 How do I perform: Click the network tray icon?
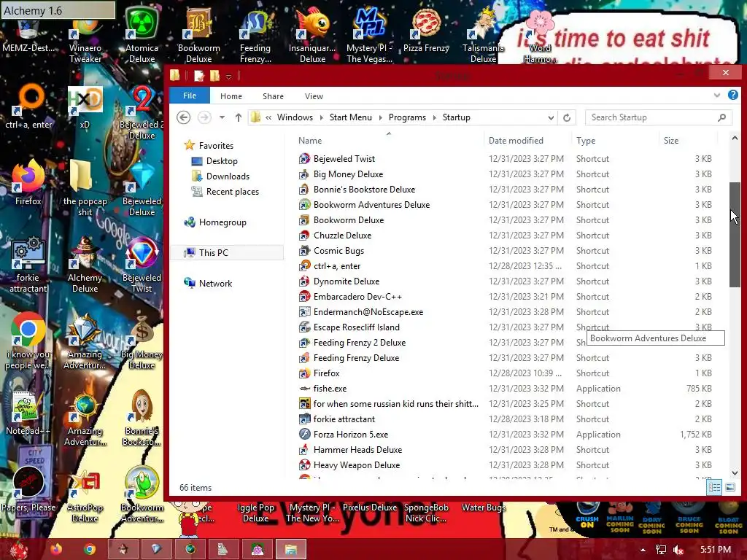click(x=661, y=550)
